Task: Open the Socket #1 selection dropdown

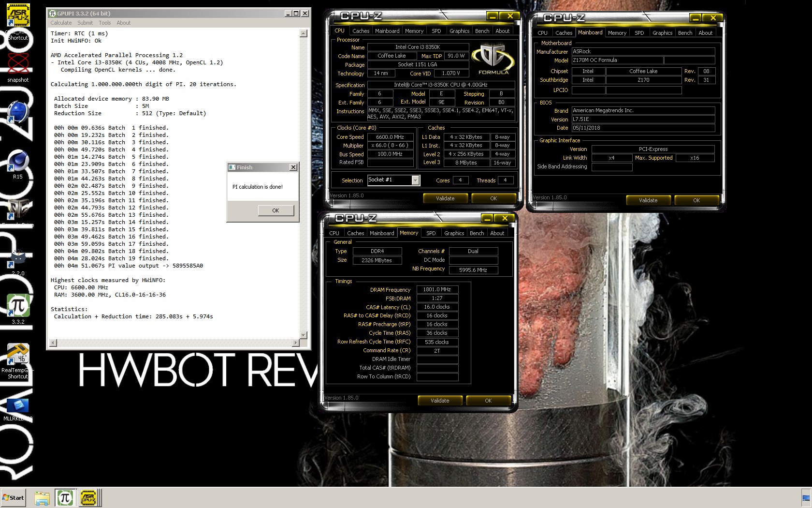Action: click(415, 180)
